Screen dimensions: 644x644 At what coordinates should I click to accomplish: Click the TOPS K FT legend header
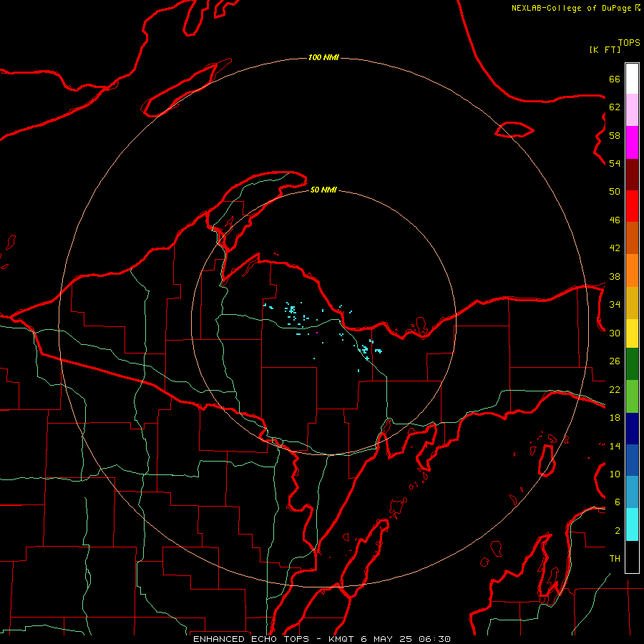(615, 46)
